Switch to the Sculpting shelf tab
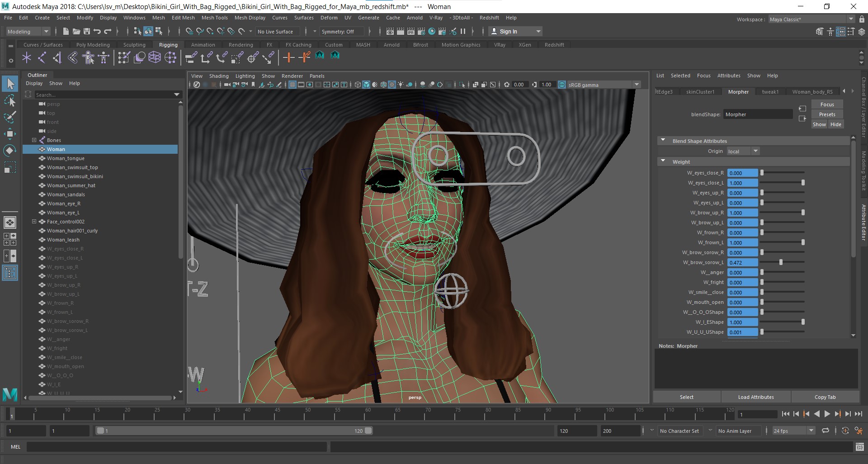The image size is (868, 464). [x=134, y=45]
